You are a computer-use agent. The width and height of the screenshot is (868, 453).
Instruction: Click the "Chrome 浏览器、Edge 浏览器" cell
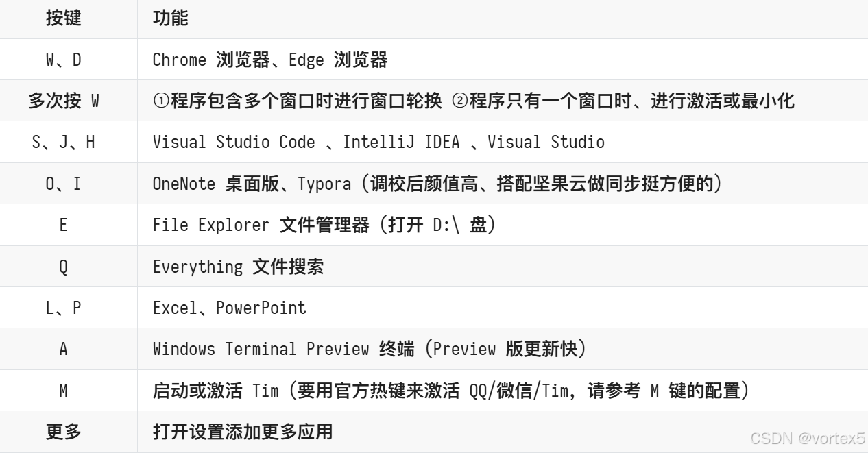(x=503, y=60)
